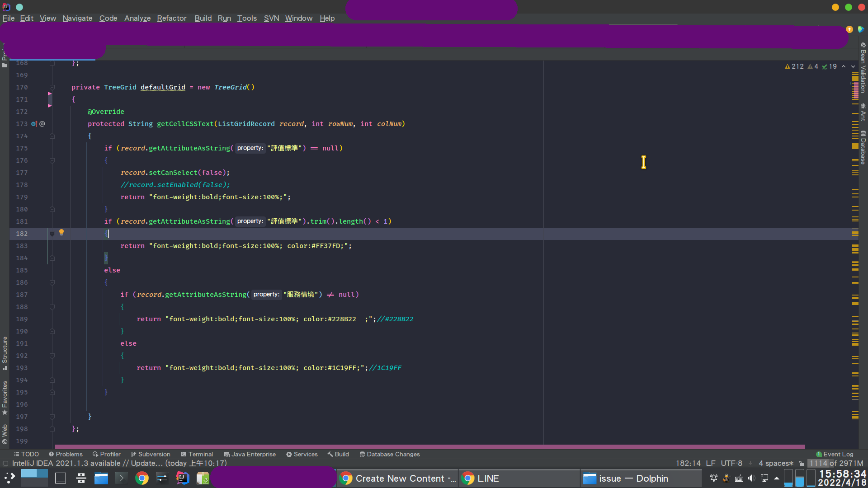The width and height of the screenshot is (868, 488).
Task: Open the Services tool window
Action: tap(302, 454)
